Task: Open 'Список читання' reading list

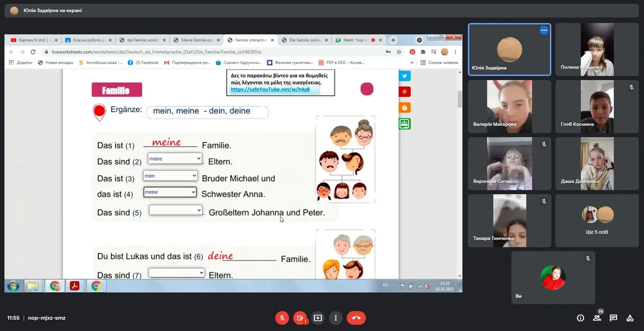Action: pos(440,62)
